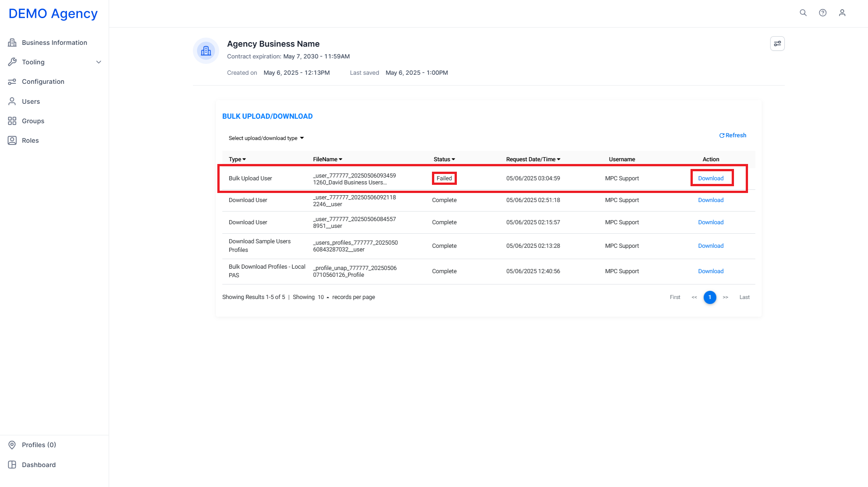Click filename containing David Business Users
The width and height of the screenshot is (868, 487).
pos(355,179)
